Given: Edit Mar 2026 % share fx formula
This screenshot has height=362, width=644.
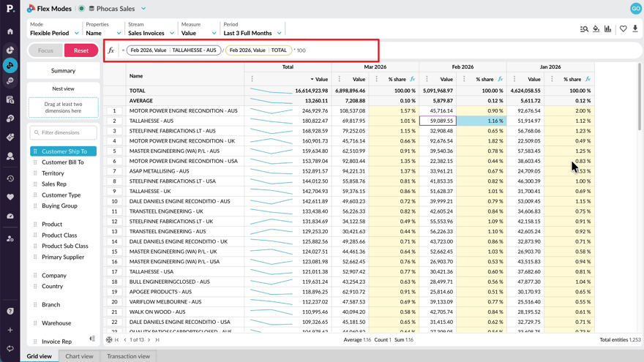Looking at the screenshot, I should pos(413,79).
